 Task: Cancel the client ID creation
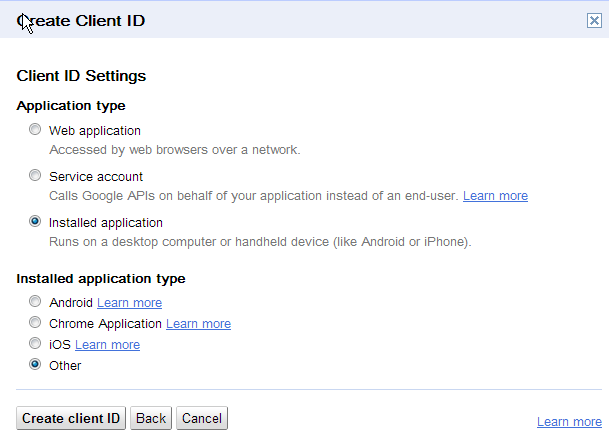(x=202, y=418)
